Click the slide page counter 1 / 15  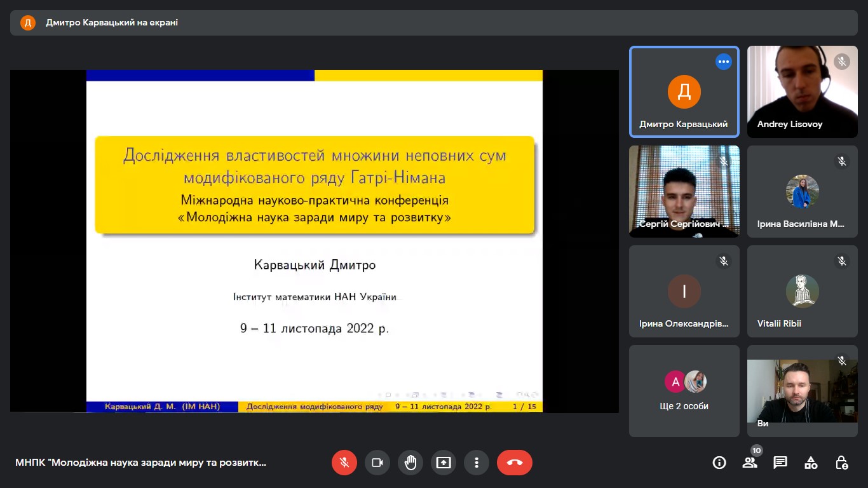[524, 407]
